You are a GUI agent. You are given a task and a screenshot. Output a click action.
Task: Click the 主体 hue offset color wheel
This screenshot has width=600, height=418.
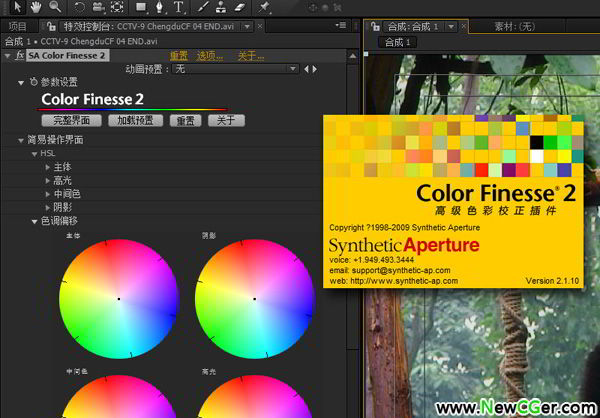(x=119, y=299)
